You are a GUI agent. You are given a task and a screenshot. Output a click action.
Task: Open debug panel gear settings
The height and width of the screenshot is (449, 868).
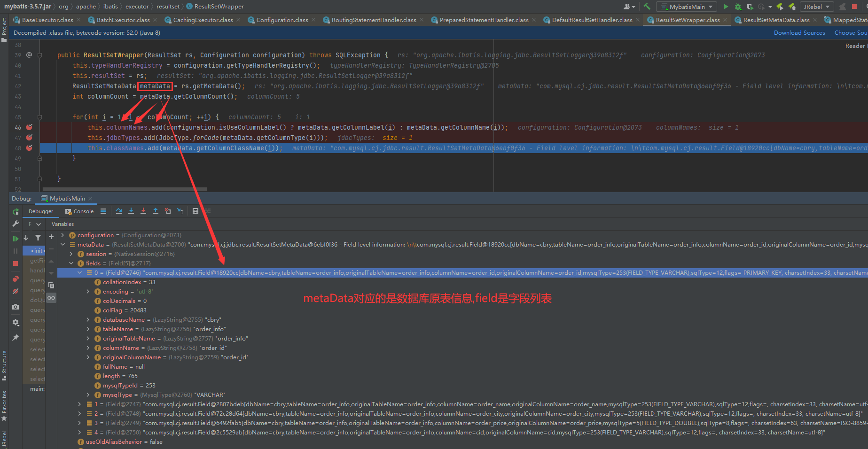click(x=16, y=322)
